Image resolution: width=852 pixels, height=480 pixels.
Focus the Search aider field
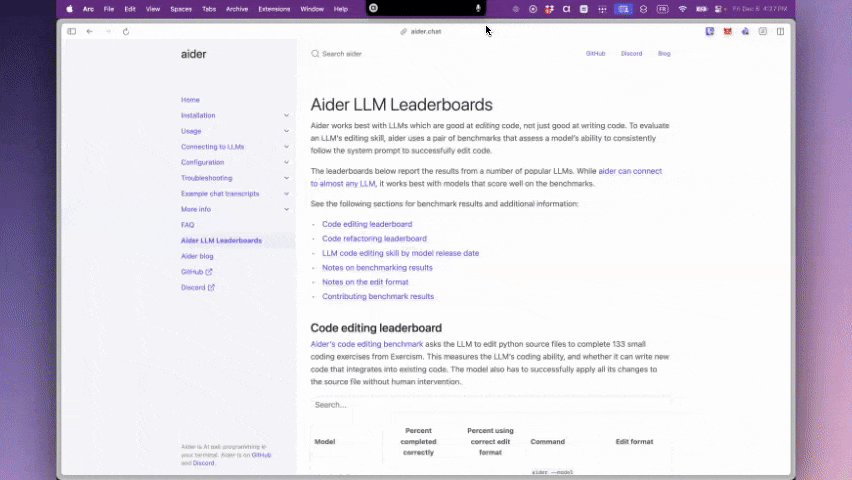coord(342,54)
